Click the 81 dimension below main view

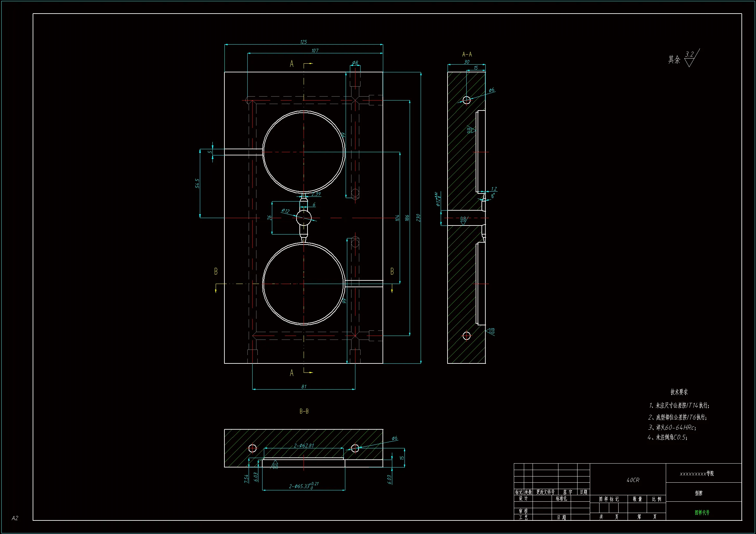click(304, 387)
